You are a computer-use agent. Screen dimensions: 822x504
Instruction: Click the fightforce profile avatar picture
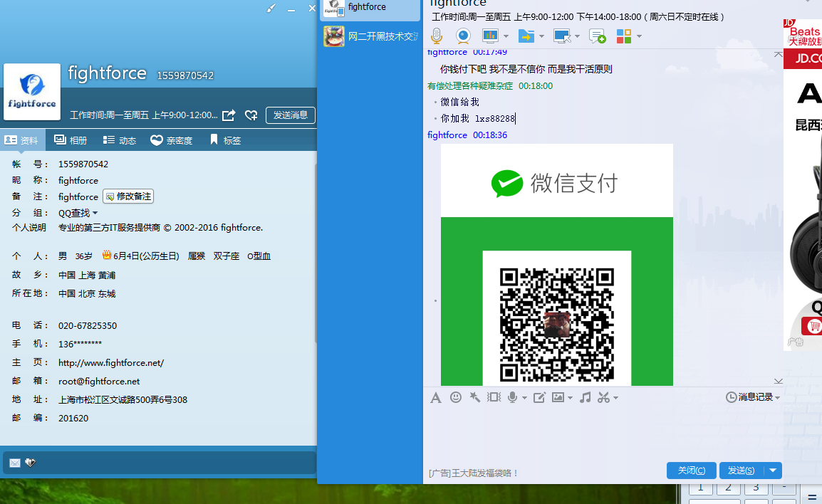point(32,92)
